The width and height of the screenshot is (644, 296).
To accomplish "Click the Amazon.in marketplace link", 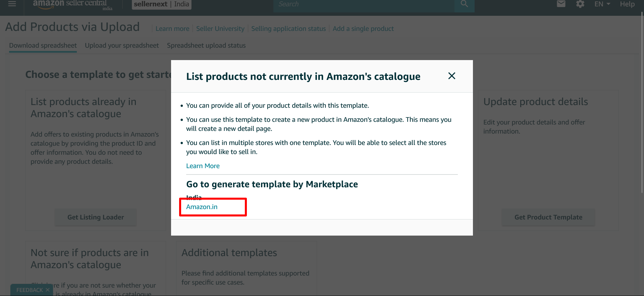I will click(202, 207).
